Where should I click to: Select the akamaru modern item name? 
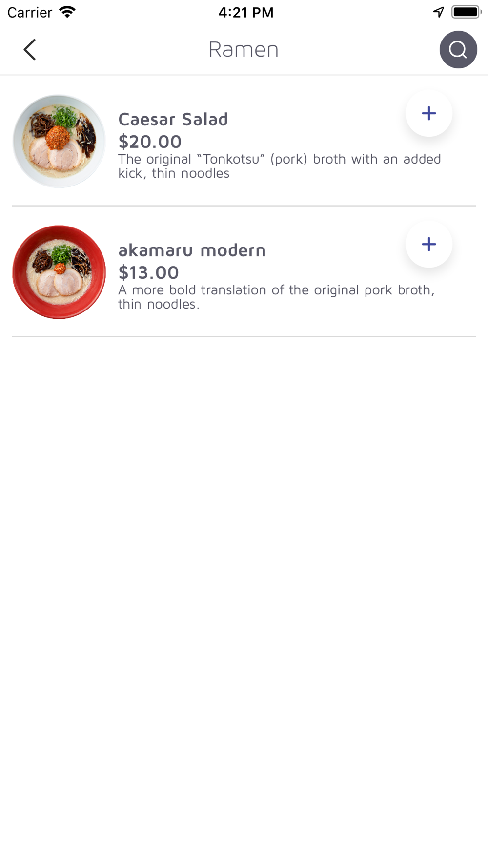(x=192, y=250)
